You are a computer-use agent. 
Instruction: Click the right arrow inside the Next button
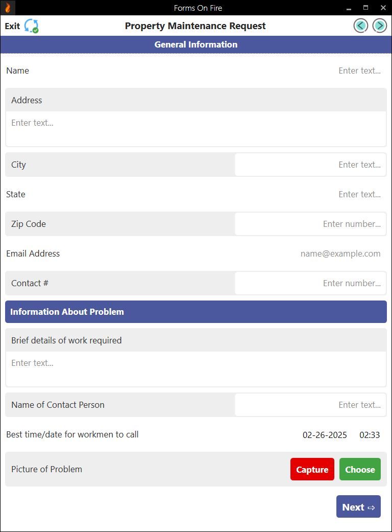click(371, 506)
